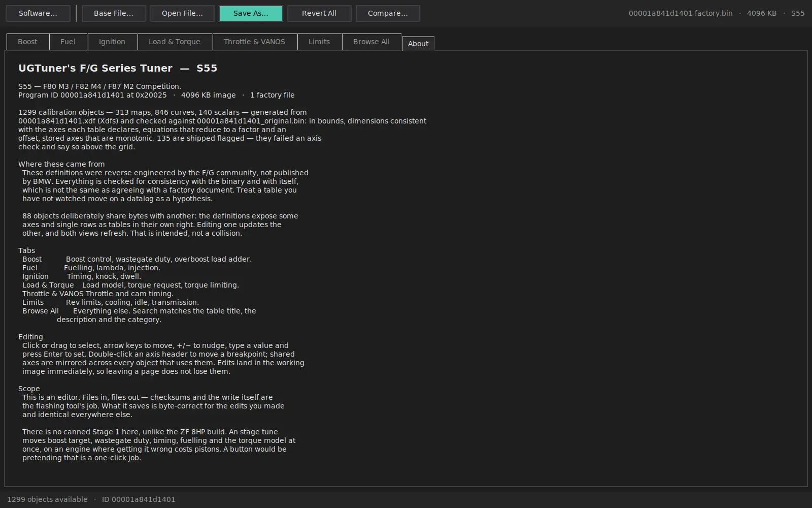Click the heading "UGTuner's F/G Series Tuner — S55"
The image size is (812, 508).
click(118, 68)
